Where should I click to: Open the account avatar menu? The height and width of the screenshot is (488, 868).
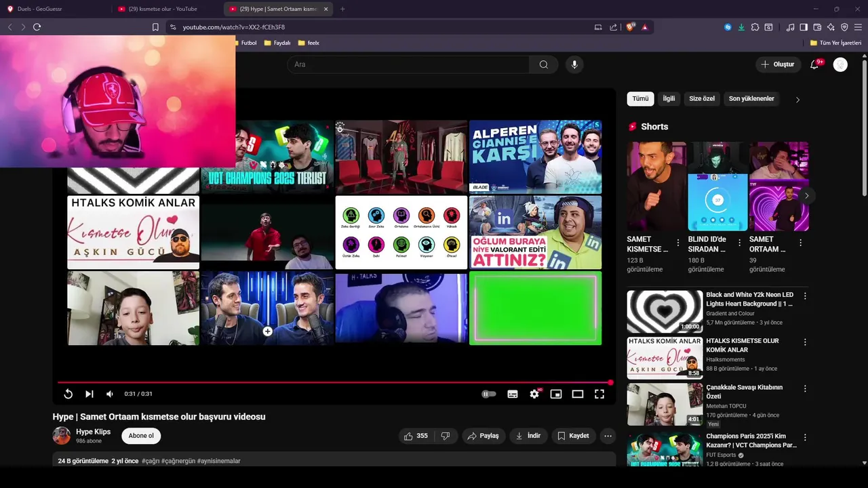[840, 64]
